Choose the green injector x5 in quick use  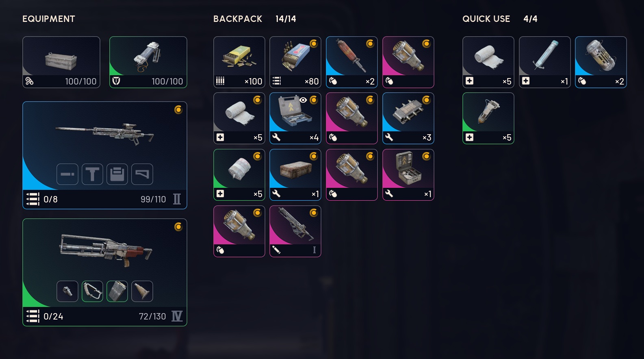pyautogui.click(x=488, y=118)
